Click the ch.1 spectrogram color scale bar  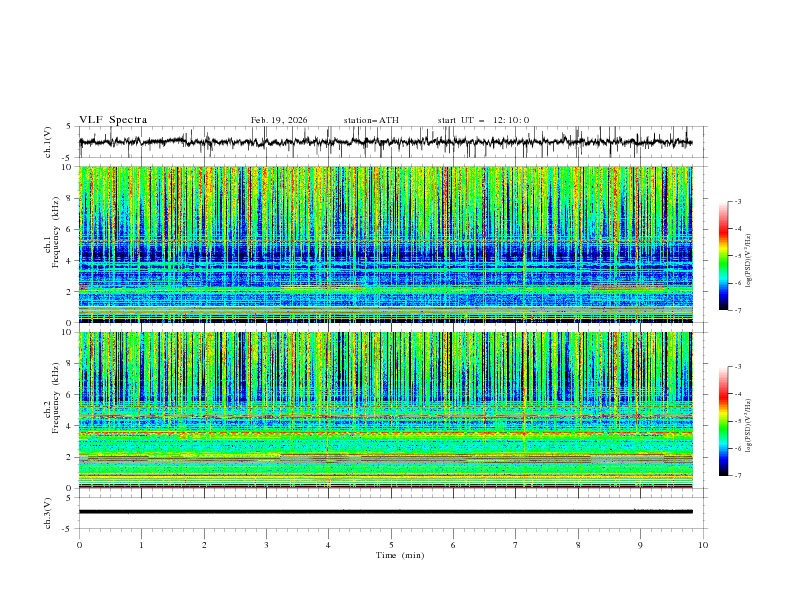pos(724,255)
